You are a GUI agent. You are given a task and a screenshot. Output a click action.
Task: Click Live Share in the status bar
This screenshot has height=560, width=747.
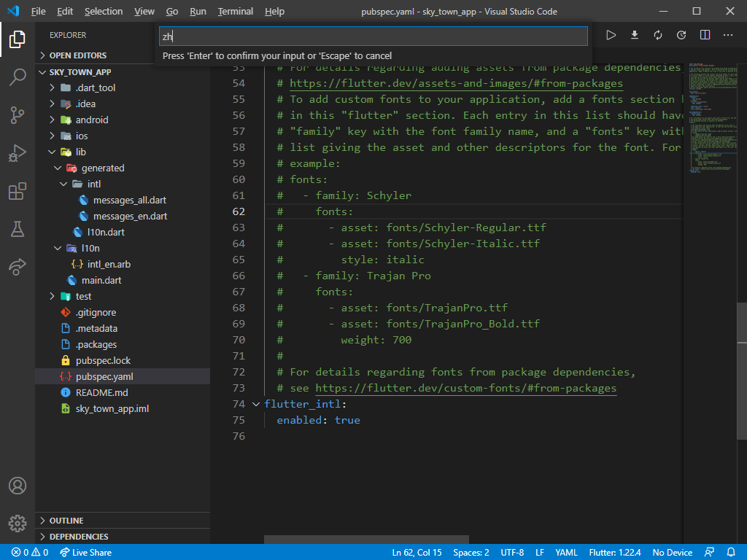[x=86, y=553]
